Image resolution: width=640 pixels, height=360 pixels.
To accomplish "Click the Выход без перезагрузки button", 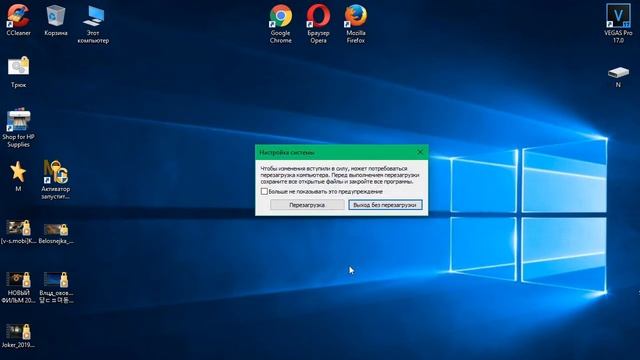I will (x=385, y=205).
